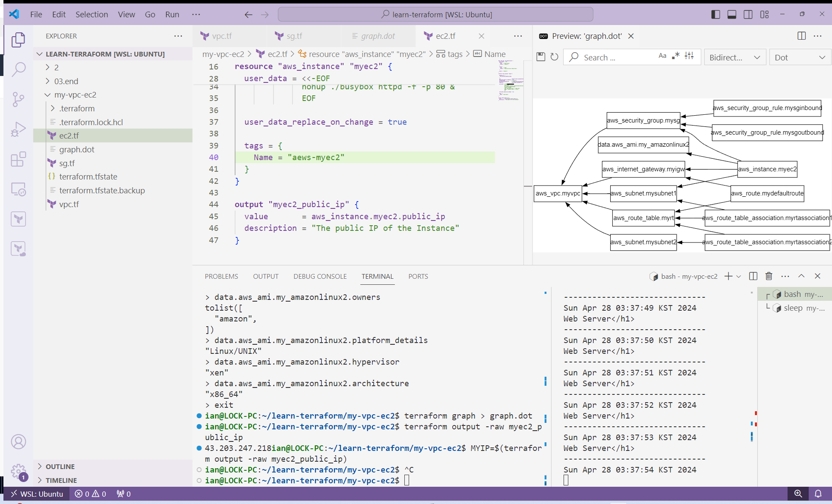
Task: Switch to the vpc.tf editor tab
Action: click(x=221, y=36)
